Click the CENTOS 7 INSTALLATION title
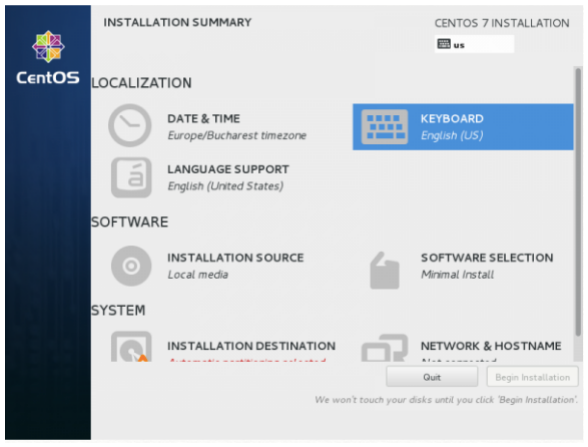588x447 pixels. (502, 23)
